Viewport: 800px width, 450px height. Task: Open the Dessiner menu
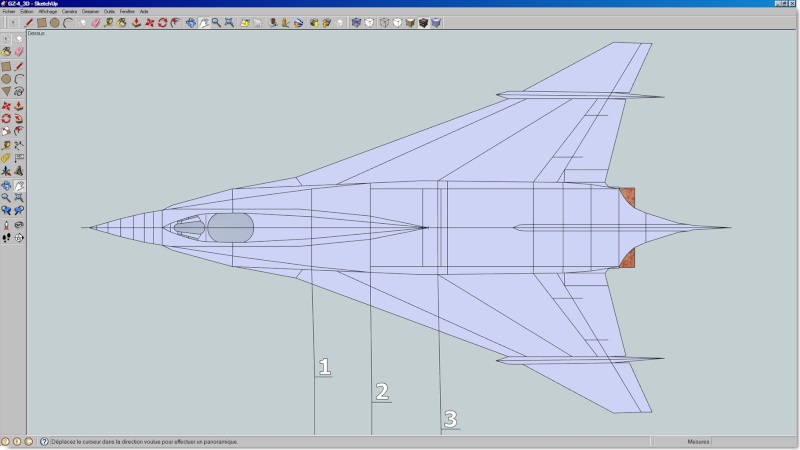click(x=90, y=11)
